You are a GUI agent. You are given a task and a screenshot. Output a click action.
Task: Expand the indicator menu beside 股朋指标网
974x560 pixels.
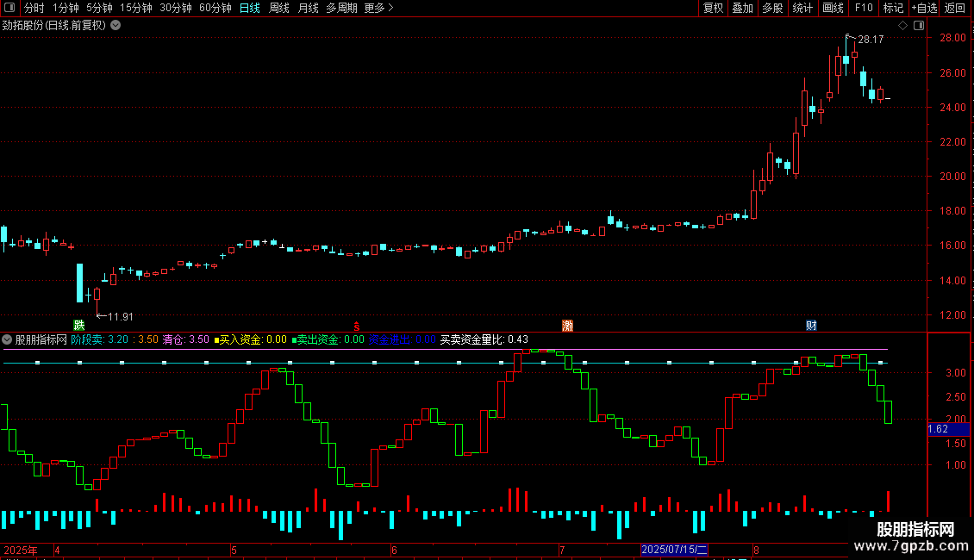[x=7, y=339]
